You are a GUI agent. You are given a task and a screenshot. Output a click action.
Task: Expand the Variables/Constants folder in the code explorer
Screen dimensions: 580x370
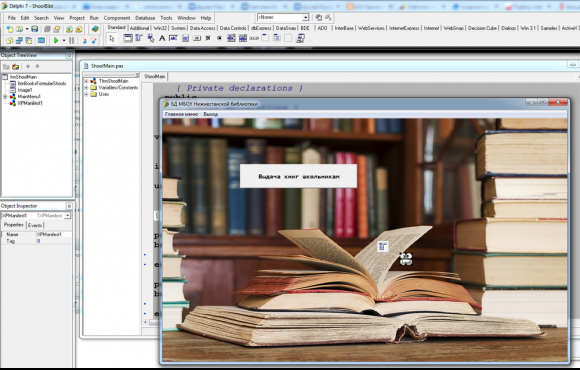tap(86, 88)
